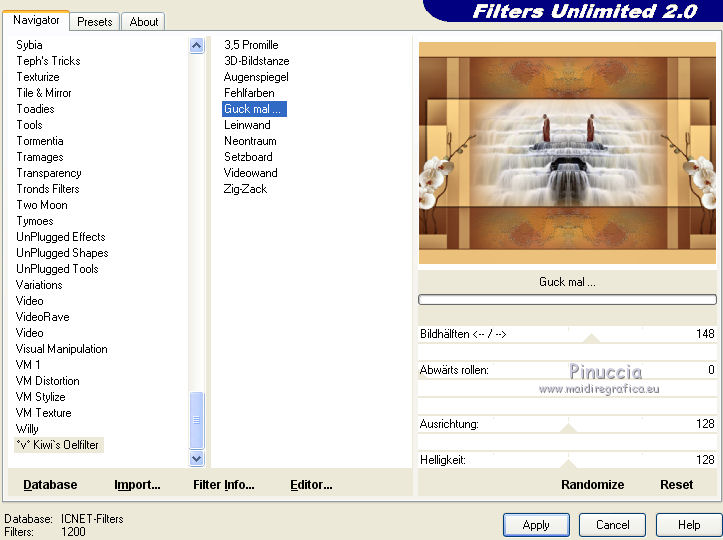Screen dimensions: 723x540
Task: Choose the Zig-Zack filter
Action: [245, 189]
